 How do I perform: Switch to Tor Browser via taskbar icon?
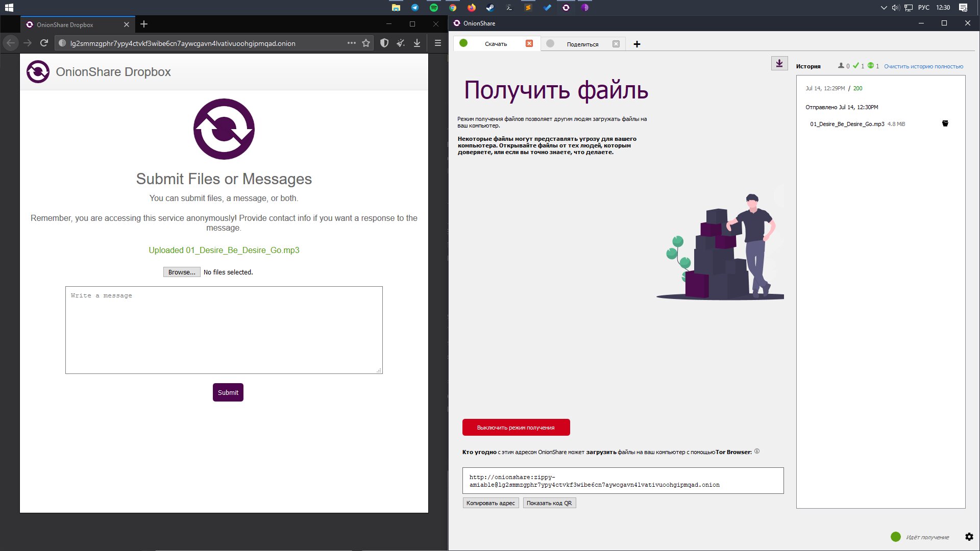click(585, 8)
